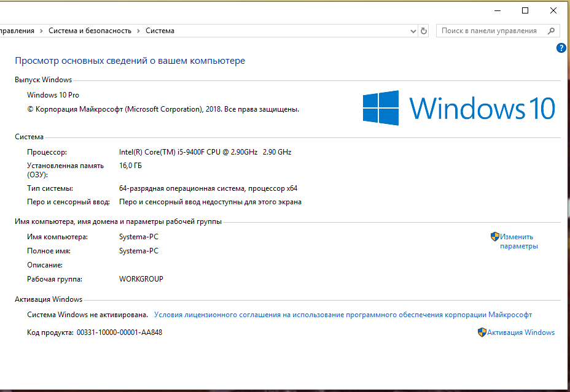
Task: Click the shield icon beside Активация Windows
Action: click(482, 332)
